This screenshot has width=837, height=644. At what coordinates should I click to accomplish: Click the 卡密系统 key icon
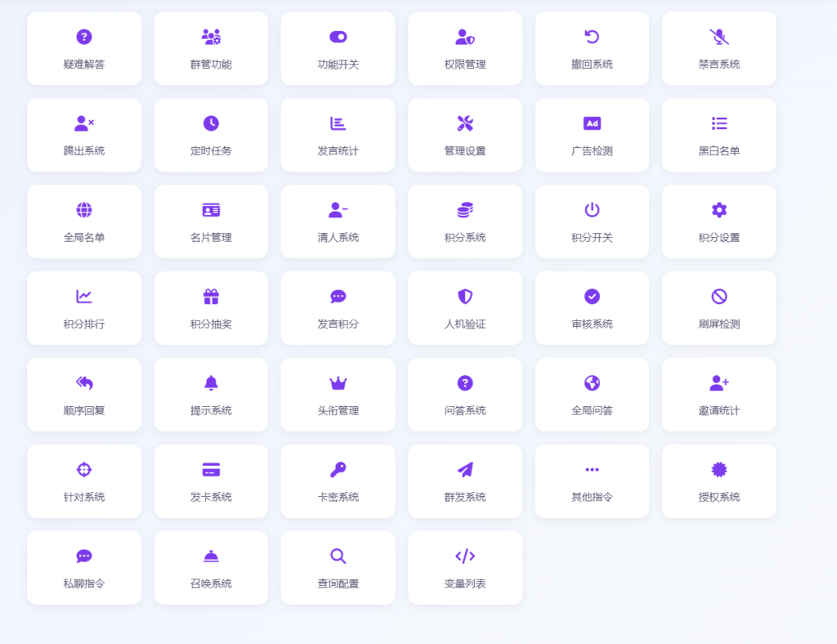pyautogui.click(x=338, y=470)
